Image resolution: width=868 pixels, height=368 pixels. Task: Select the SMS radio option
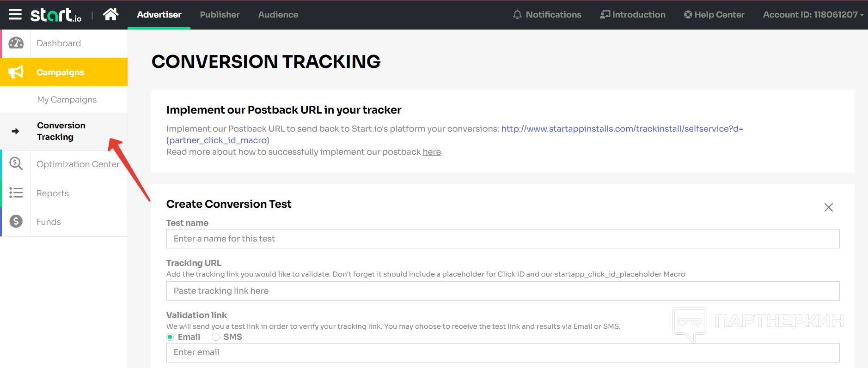pyautogui.click(x=215, y=337)
